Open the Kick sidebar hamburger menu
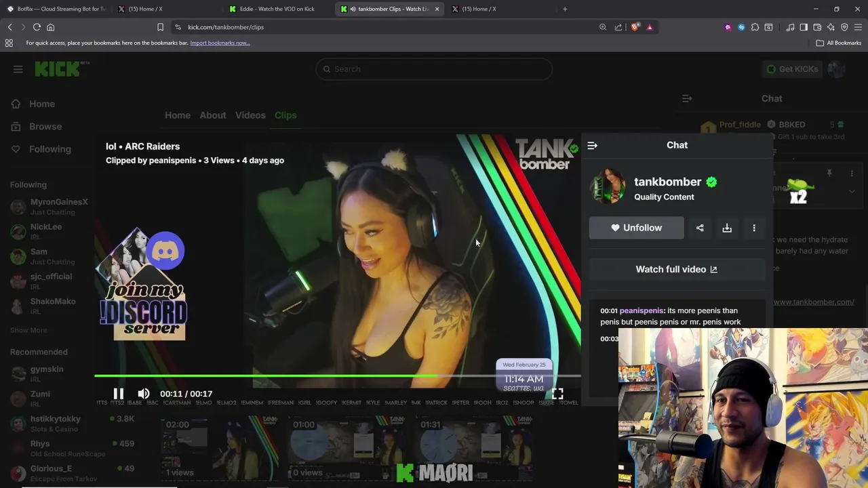868x488 pixels. coord(18,69)
